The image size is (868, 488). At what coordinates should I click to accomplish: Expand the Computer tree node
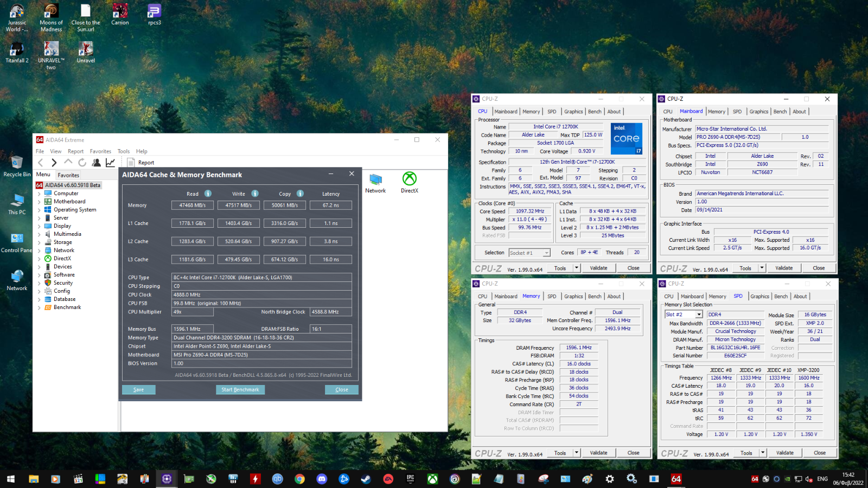[x=39, y=194]
